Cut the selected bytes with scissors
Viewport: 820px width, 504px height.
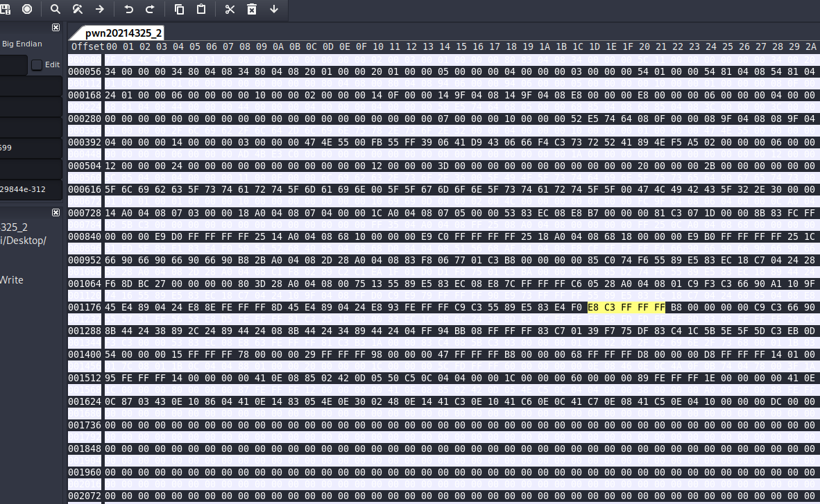(230, 9)
